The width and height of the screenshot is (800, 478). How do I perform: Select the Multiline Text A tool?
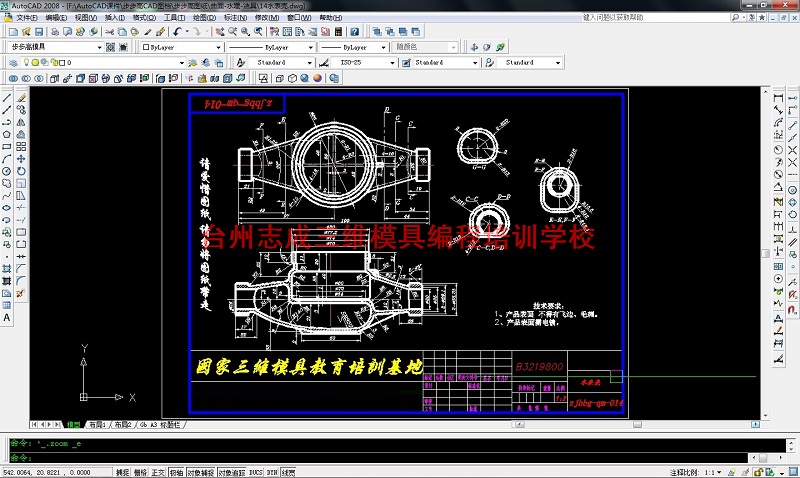click(7, 317)
